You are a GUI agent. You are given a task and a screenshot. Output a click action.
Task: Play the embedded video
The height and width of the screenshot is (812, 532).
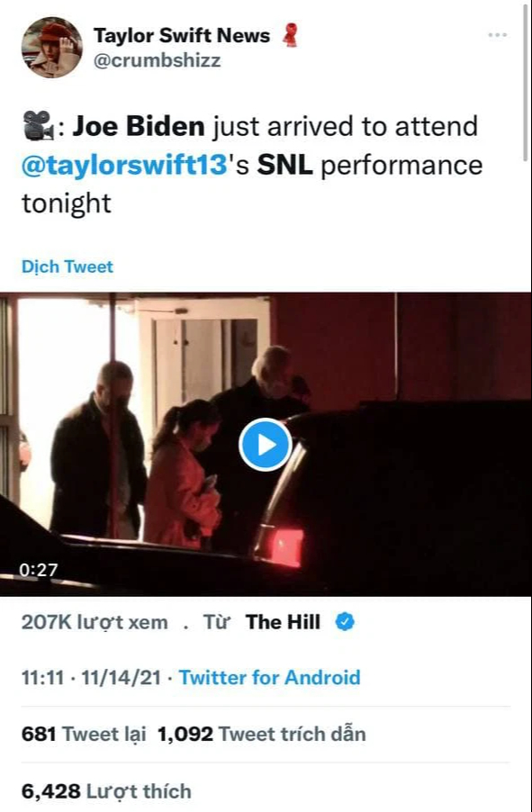pos(266,445)
